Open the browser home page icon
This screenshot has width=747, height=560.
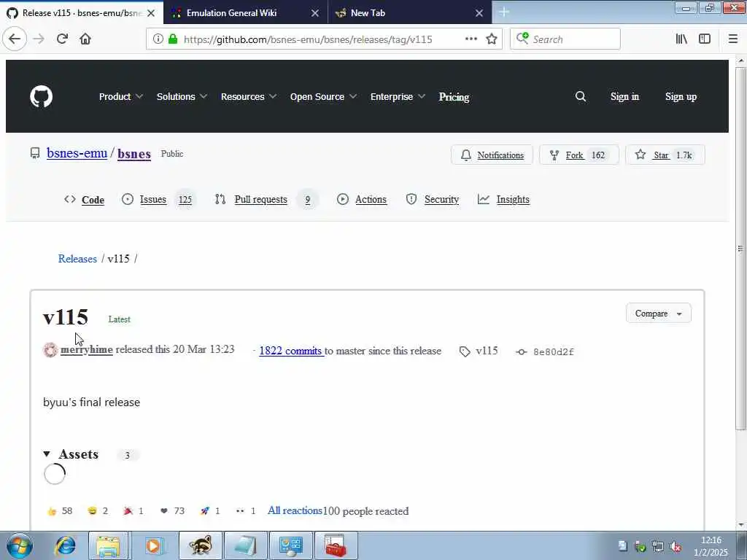(x=85, y=39)
